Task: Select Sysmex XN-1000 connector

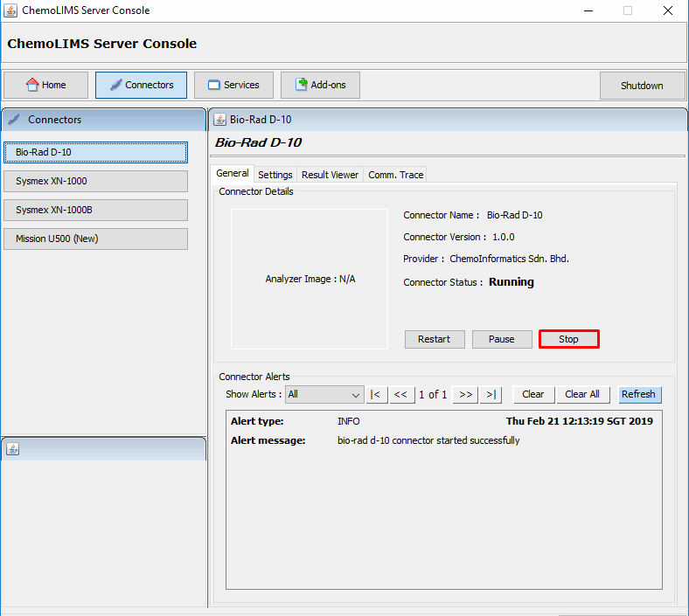Action: pos(95,181)
